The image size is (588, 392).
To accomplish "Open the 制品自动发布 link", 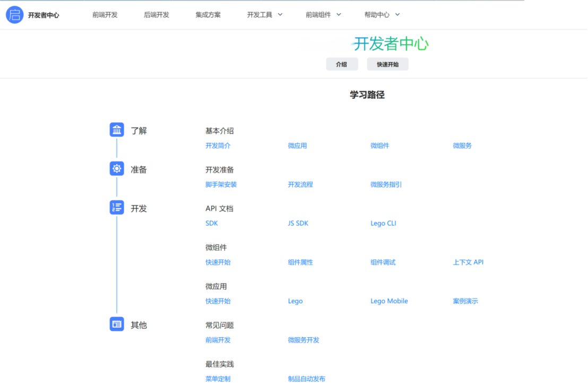I will pyautogui.click(x=307, y=379).
